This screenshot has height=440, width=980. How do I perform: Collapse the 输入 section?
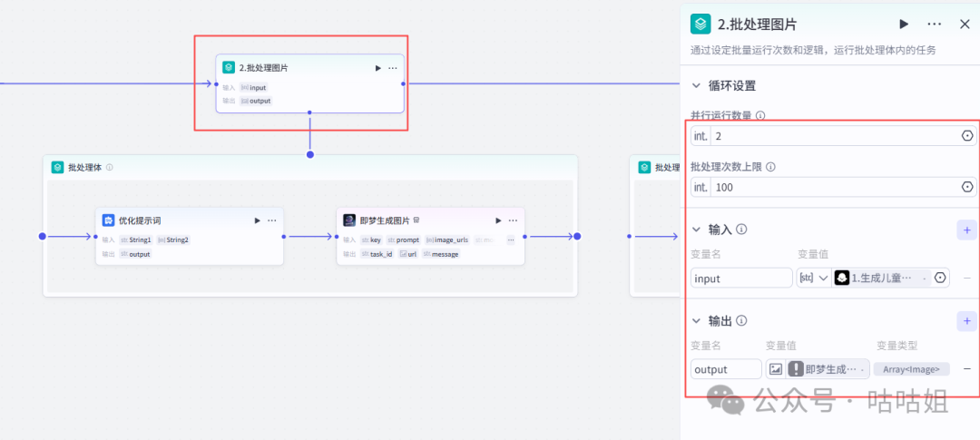tap(696, 230)
